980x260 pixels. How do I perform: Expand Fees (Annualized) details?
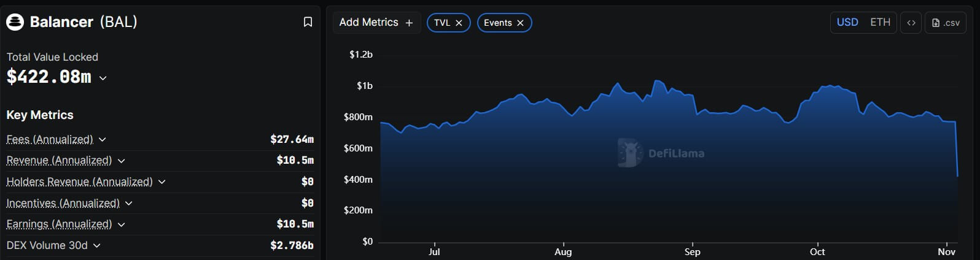coord(102,140)
